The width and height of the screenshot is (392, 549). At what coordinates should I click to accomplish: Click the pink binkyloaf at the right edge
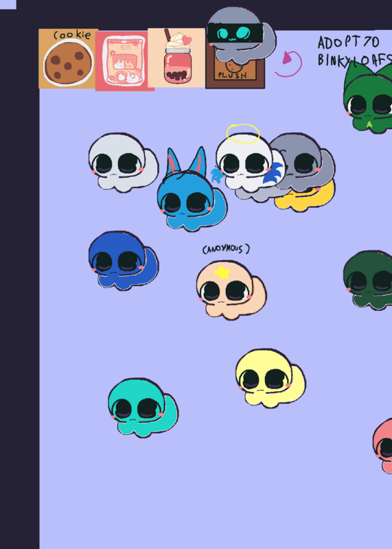coord(382,445)
